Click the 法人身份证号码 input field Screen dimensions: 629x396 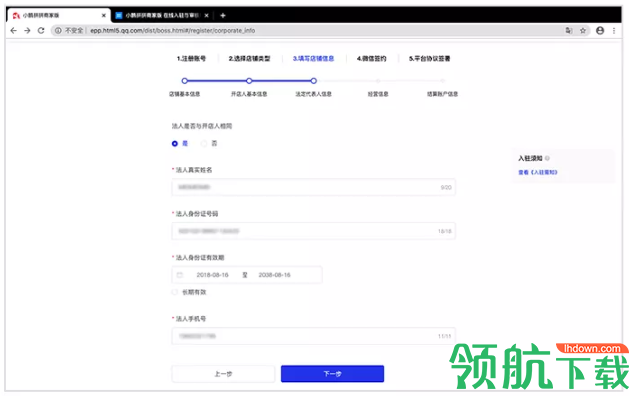(x=313, y=231)
